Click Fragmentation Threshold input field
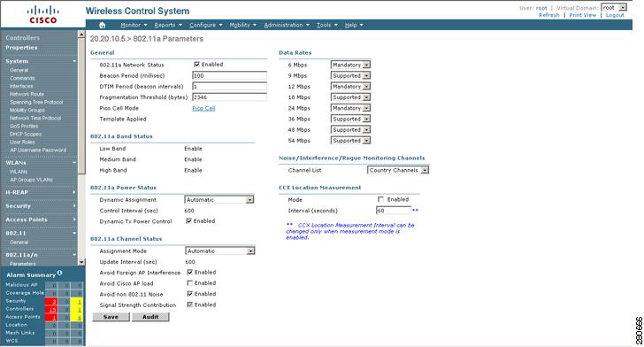This screenshot has width=644, height=347. point(230,97)
